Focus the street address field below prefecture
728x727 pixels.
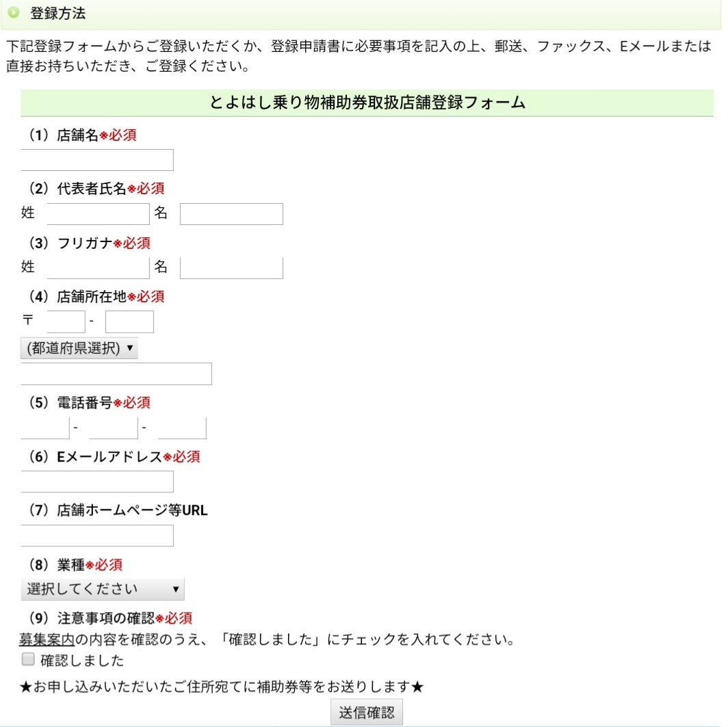[x=116, y=373]
